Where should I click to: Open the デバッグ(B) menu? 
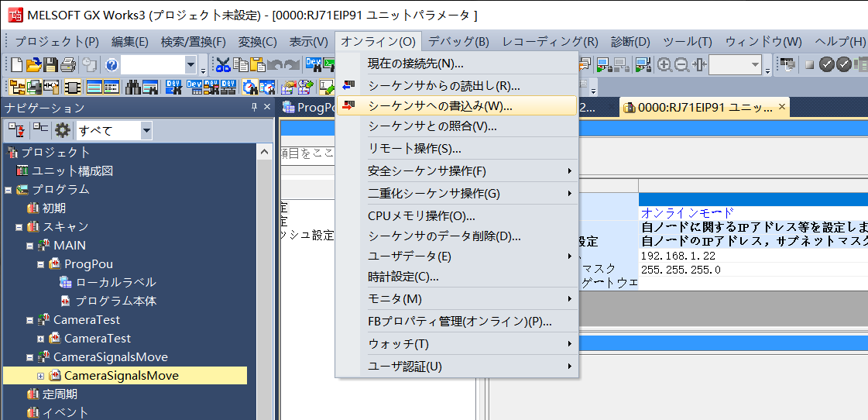458,42
